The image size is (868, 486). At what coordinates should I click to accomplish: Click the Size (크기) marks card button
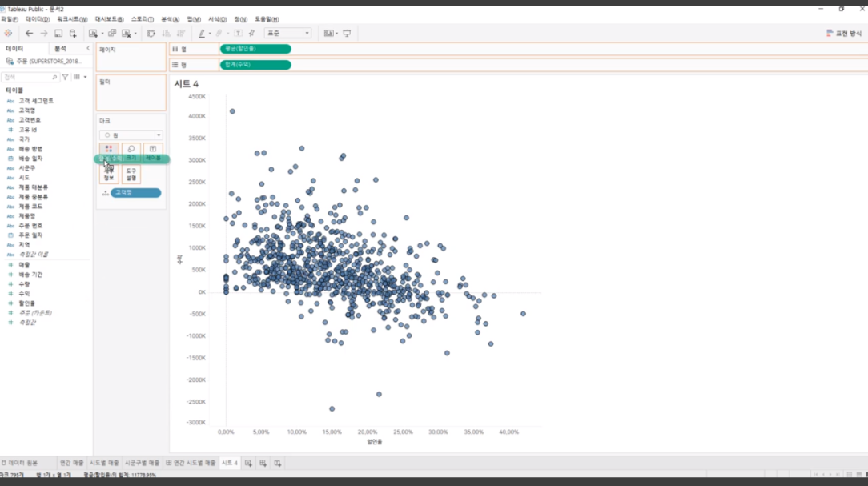tap(131, 153)
